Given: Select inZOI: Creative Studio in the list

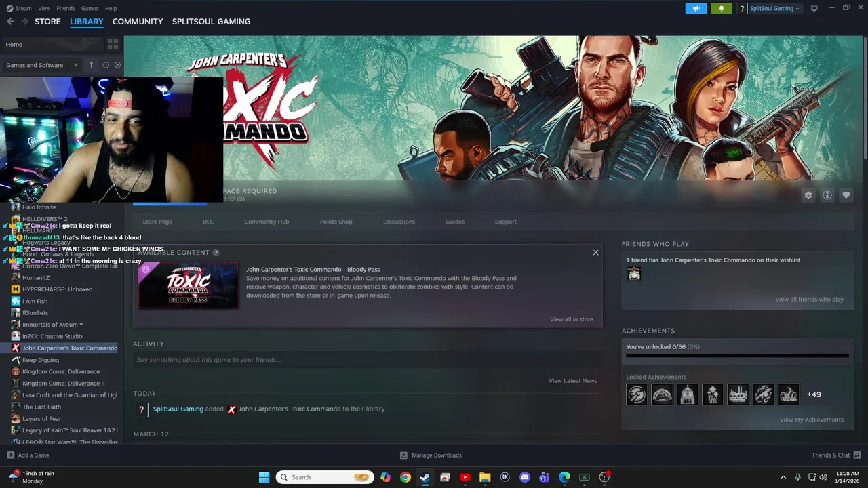Looking at the screenshot, I should pos(52,336).
